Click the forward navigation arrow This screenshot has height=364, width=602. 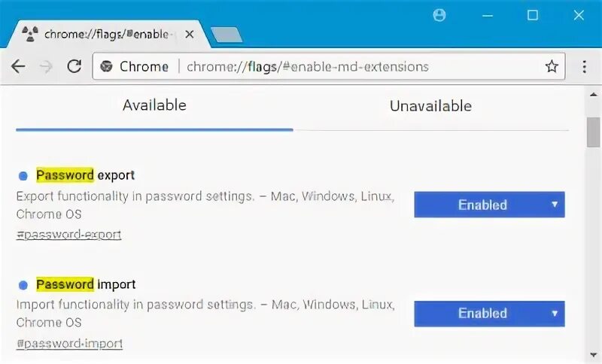46,66
